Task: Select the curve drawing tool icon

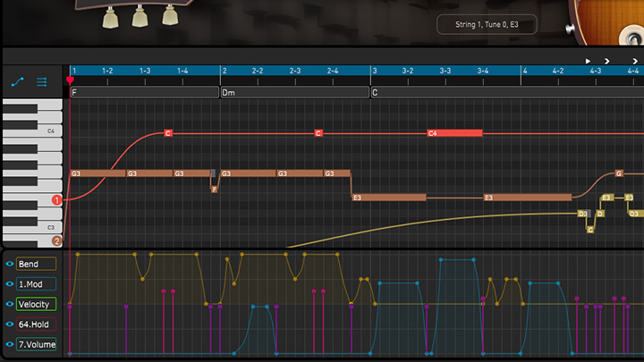Action: 17,82
